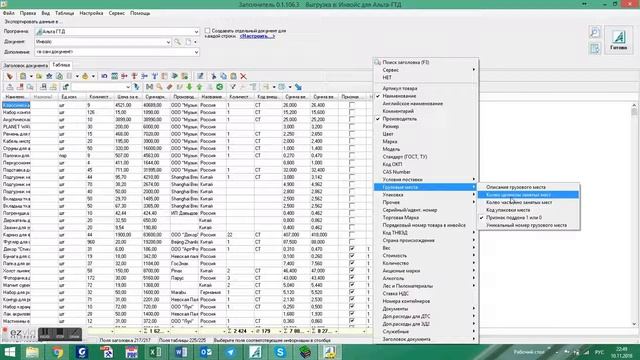The height and width of the screenshot is (360, 640).
Task: Click the Производ... column header
Action: 184,97
